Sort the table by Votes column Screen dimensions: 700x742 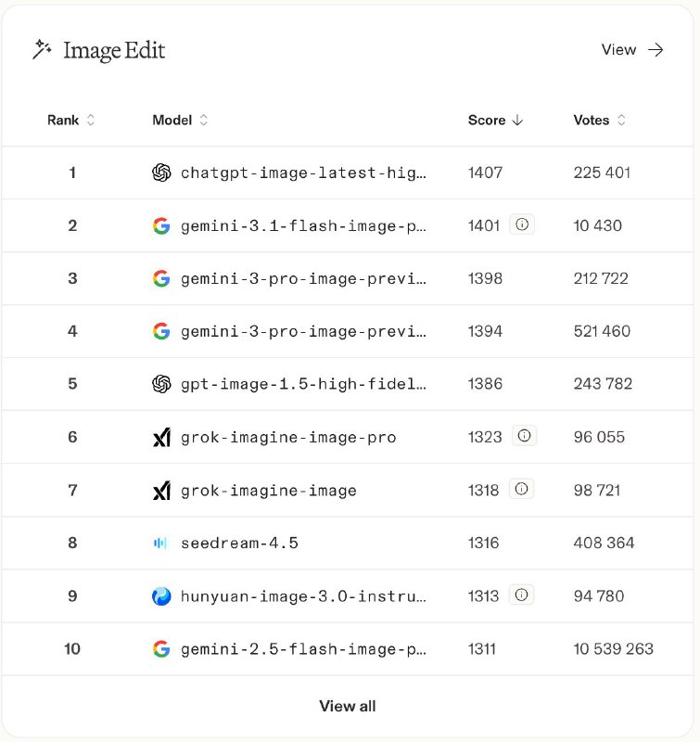[600, 120]
